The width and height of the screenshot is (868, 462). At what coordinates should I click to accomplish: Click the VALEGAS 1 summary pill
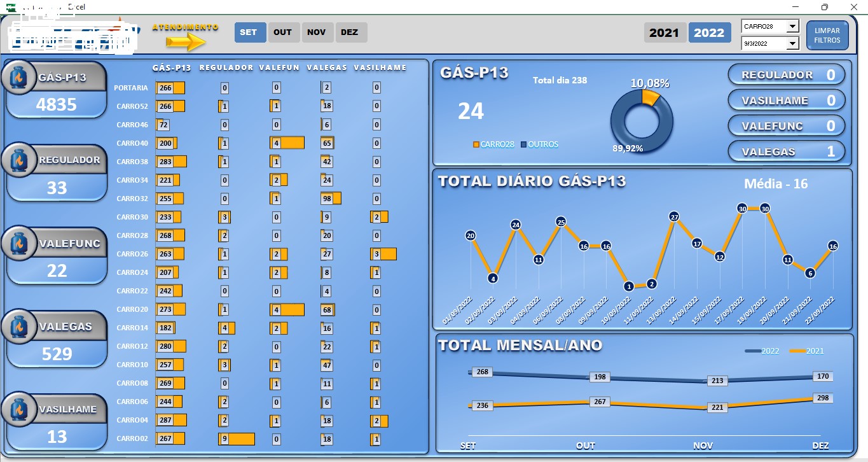tap(787, 151)
